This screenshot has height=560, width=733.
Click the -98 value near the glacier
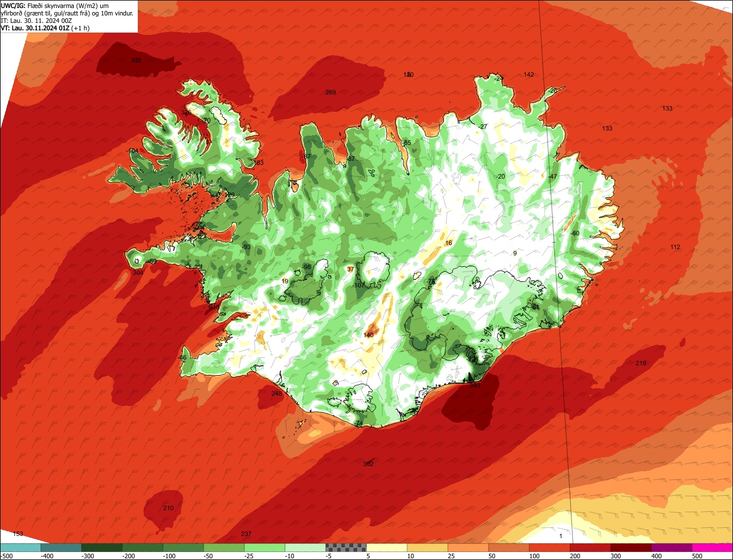pos(306,267)
